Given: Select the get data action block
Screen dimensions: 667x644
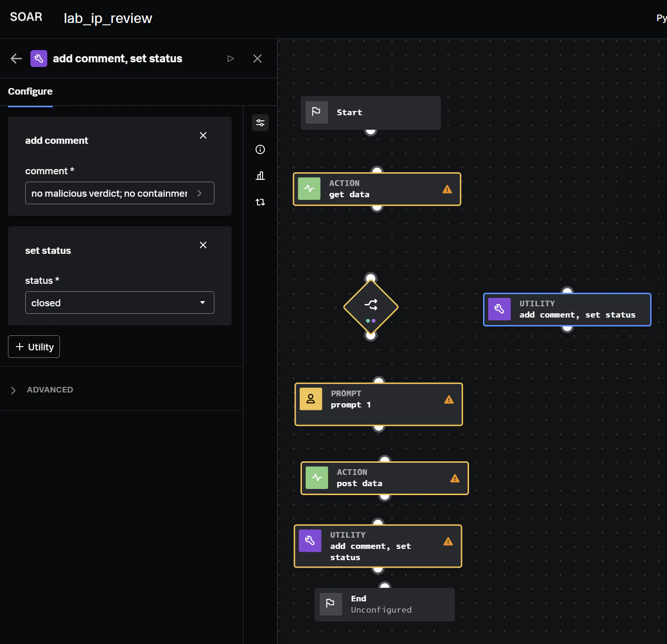Looking at the screenshot, I should 377,189.
